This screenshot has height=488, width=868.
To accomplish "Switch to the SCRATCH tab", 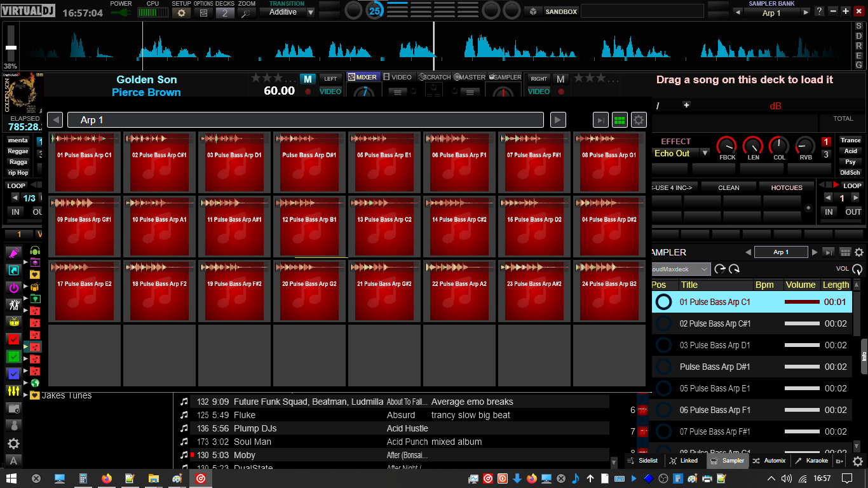I will pos(435,77).
